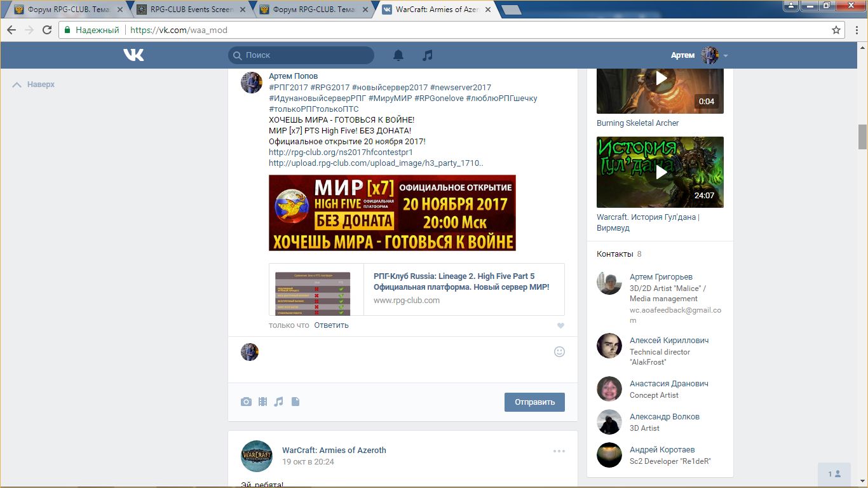
Task: Open the rpg-club link preview thumbnail
Action: point(316,289)
